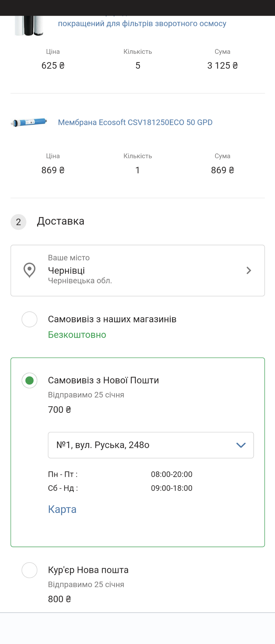This screenshot has width=275, height=644.
Task: Click the cartridge quantity value 5
Action: [137, 65]
